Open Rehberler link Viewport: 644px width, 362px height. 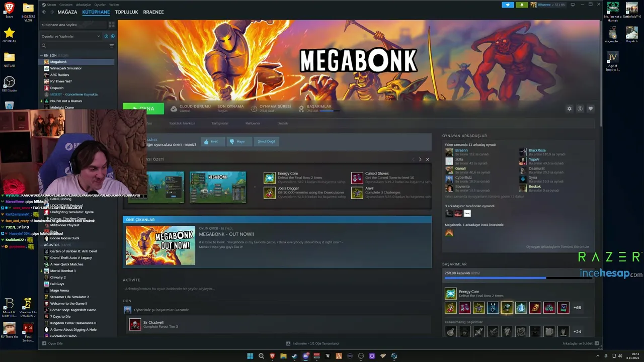(x=253, y=123)
